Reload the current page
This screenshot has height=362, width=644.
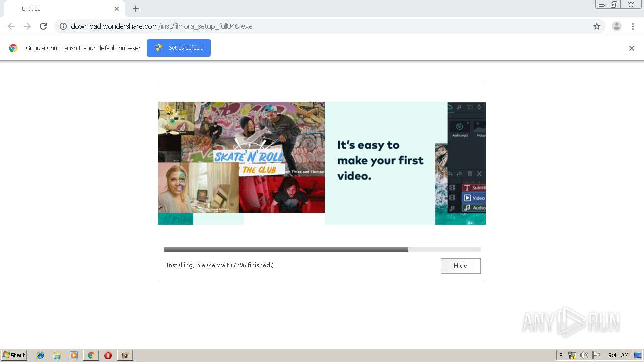pos(43,26)
